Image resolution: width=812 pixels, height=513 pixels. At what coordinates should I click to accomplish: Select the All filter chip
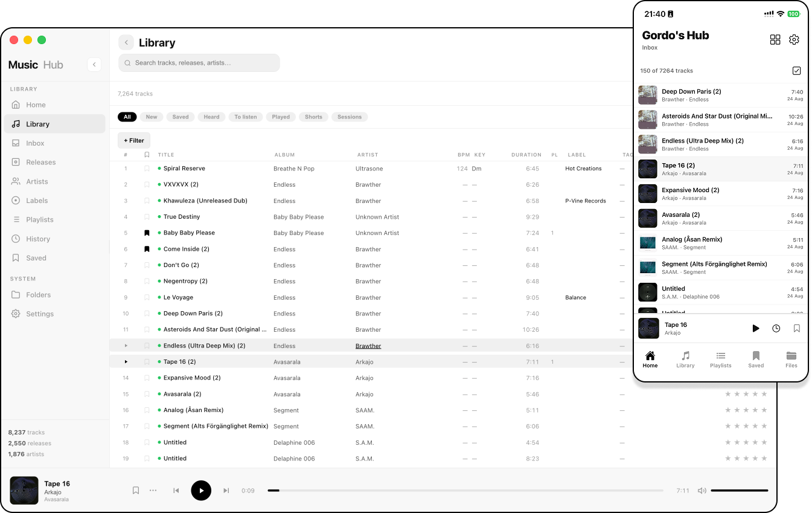point(127,117)
